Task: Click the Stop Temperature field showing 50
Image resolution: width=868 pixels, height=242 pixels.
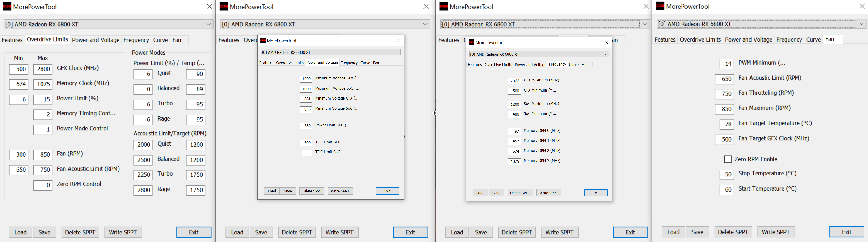Action: click(x=726, y=175)
